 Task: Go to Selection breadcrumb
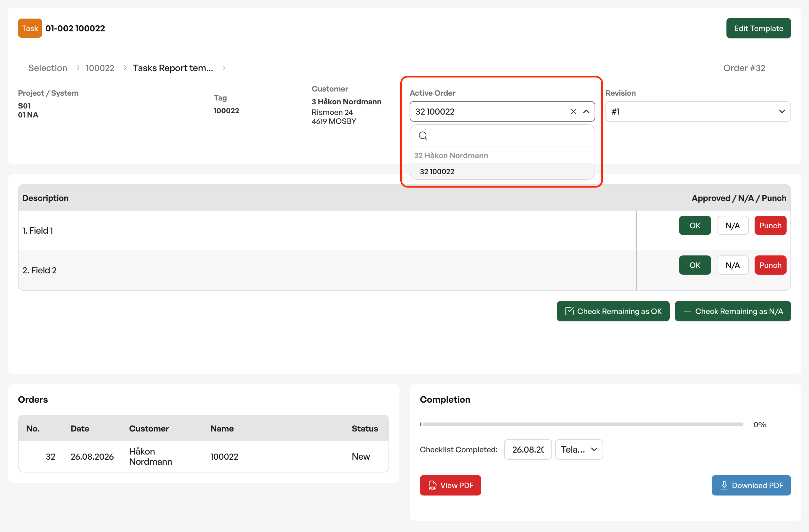tap(48, 68)
